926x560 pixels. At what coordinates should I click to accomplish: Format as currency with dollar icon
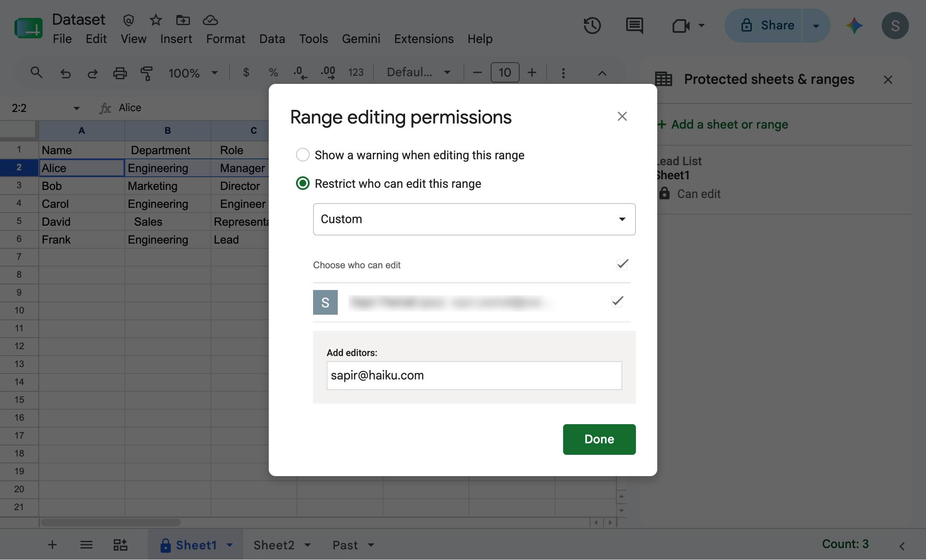tap(246, 73)
